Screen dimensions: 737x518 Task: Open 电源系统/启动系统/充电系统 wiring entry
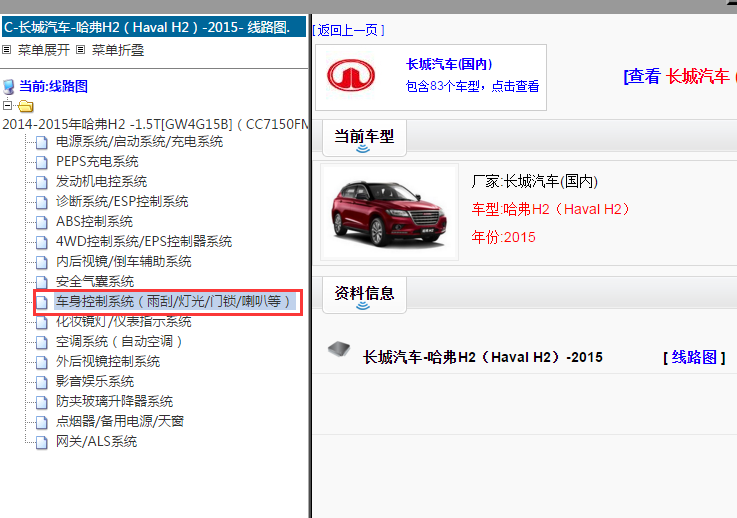point(139,141)
